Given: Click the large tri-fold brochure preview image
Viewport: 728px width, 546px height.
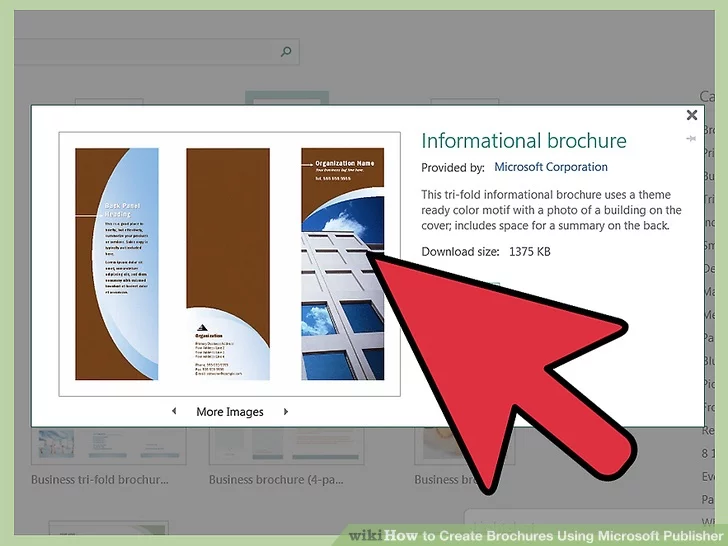Looking at the screenshot, I should [x=230, y=264].
